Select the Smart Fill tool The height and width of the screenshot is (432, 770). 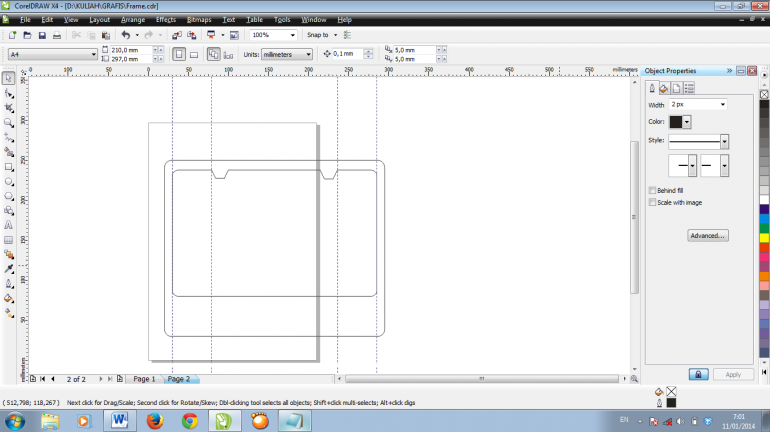[8, 152]
